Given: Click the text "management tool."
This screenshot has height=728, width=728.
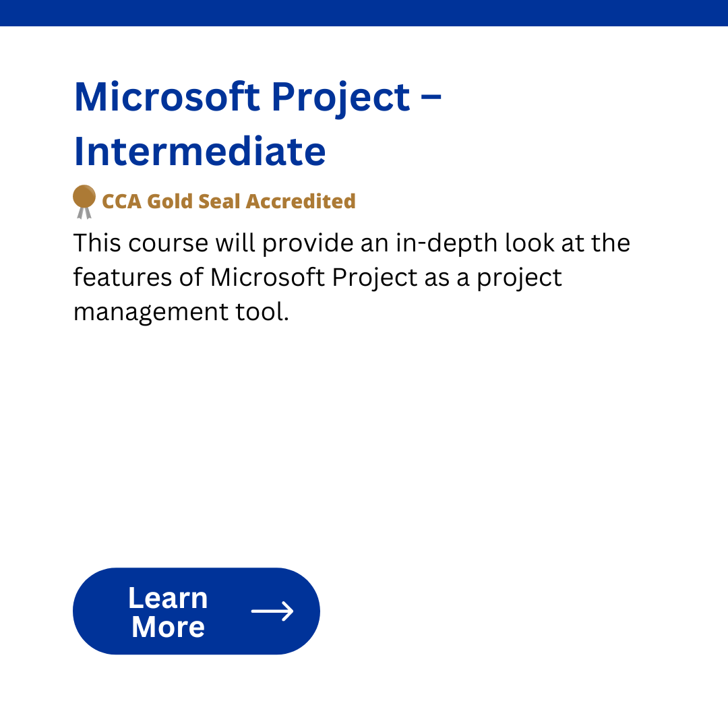Looking at the screenshot, I should pyautogui.click(x=181, y=312).
